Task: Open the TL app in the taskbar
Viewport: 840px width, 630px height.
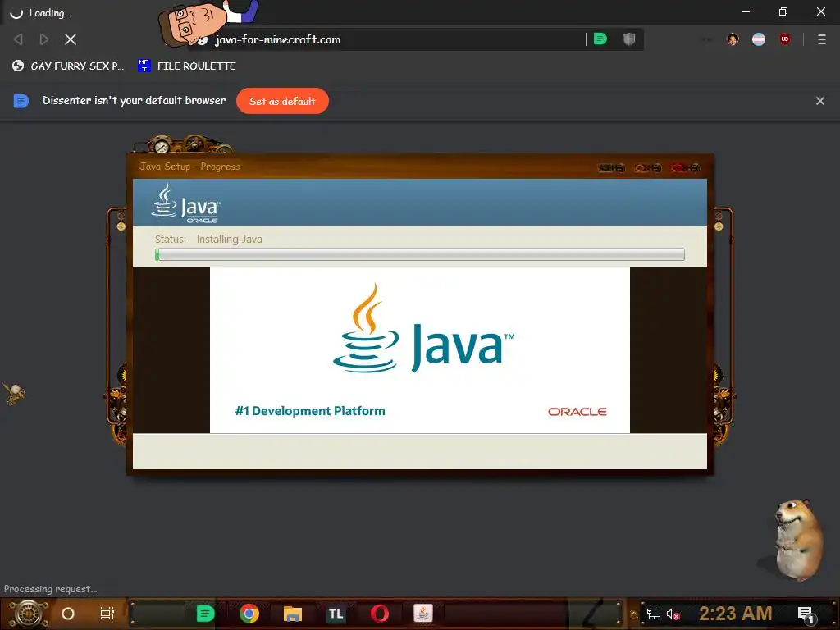Action: point(336,614)
